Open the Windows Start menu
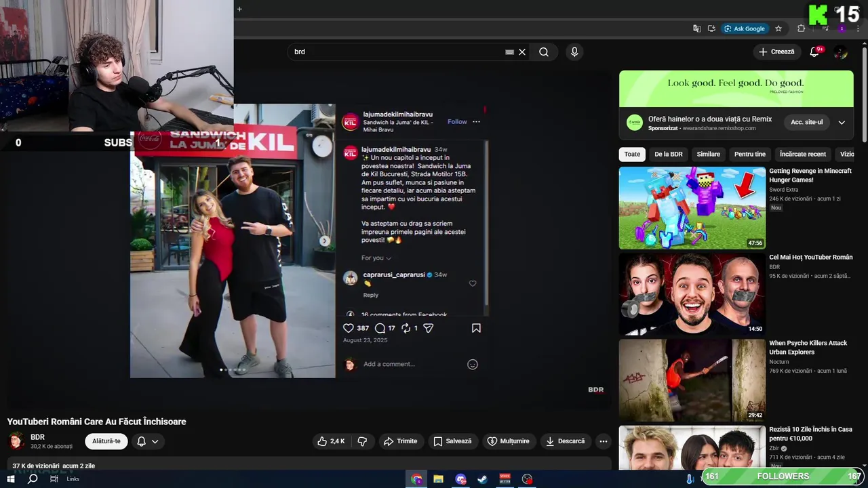This screenshot has height=488, width=868. point(11,479)
